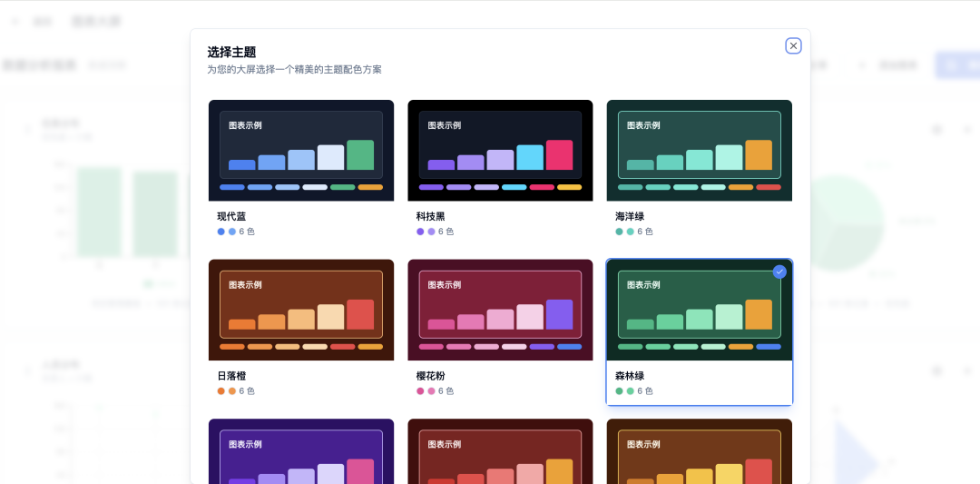980x484 pixels.
Task: Click the 6 色 label under 科技黑
Action: (446, 232)
